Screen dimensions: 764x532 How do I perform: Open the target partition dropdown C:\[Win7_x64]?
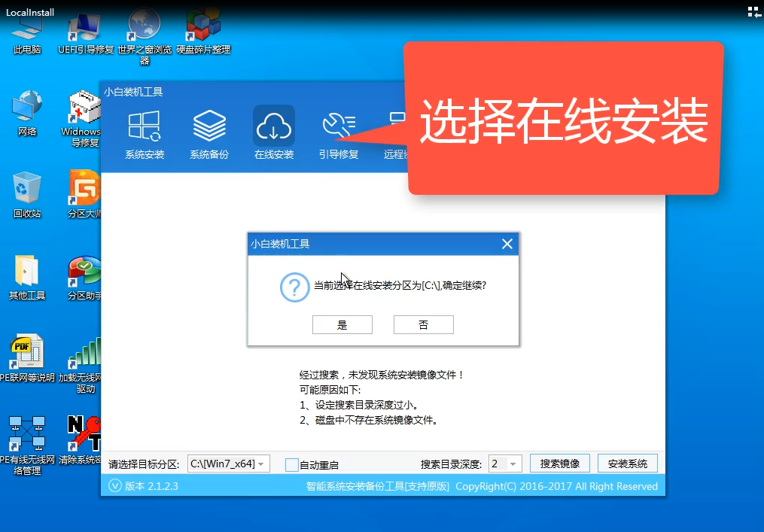pyautogui.click(x=229, y=463)
